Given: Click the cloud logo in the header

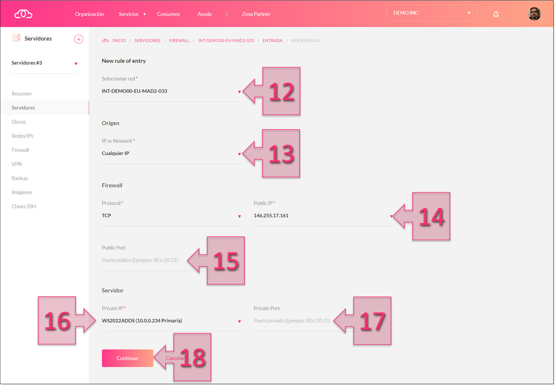Looking at the screenshot, I should [23, 14].
